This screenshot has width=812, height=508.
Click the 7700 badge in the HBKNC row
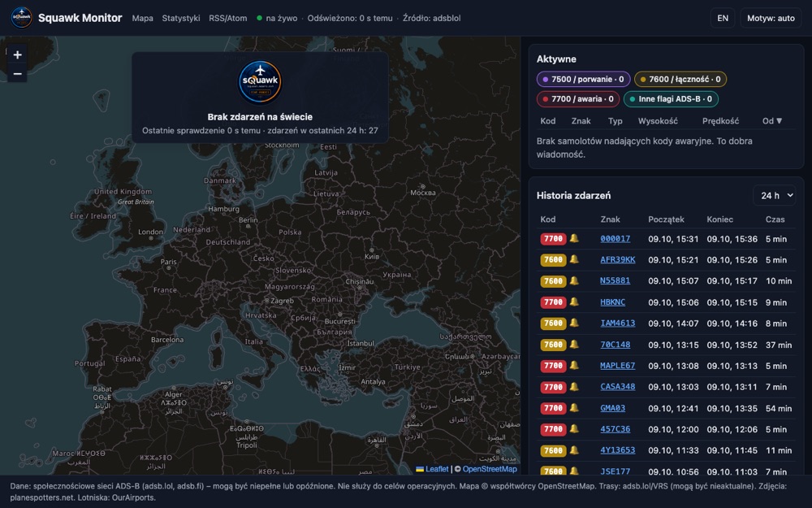coord(553,302)
